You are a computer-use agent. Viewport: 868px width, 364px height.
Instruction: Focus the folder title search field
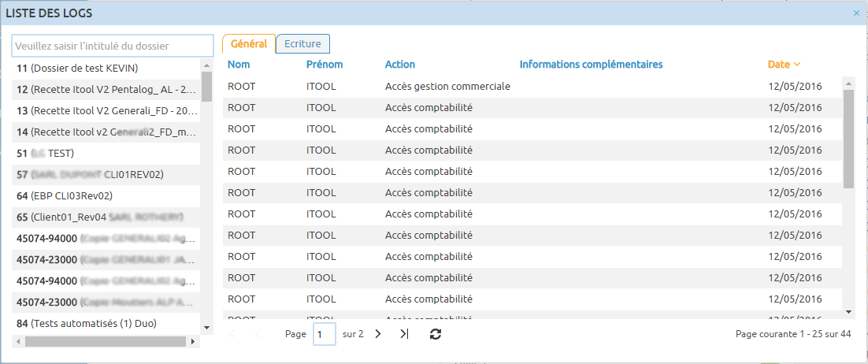[x=113, y=46]
